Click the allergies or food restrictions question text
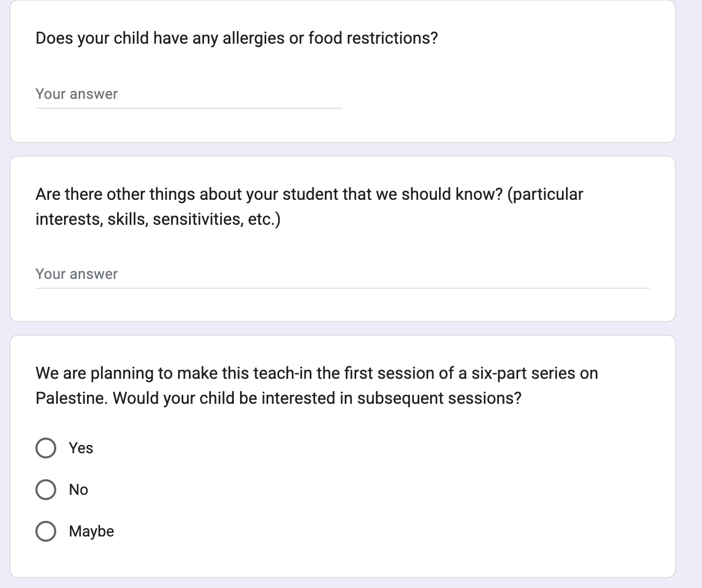 [x=237, y=38]
